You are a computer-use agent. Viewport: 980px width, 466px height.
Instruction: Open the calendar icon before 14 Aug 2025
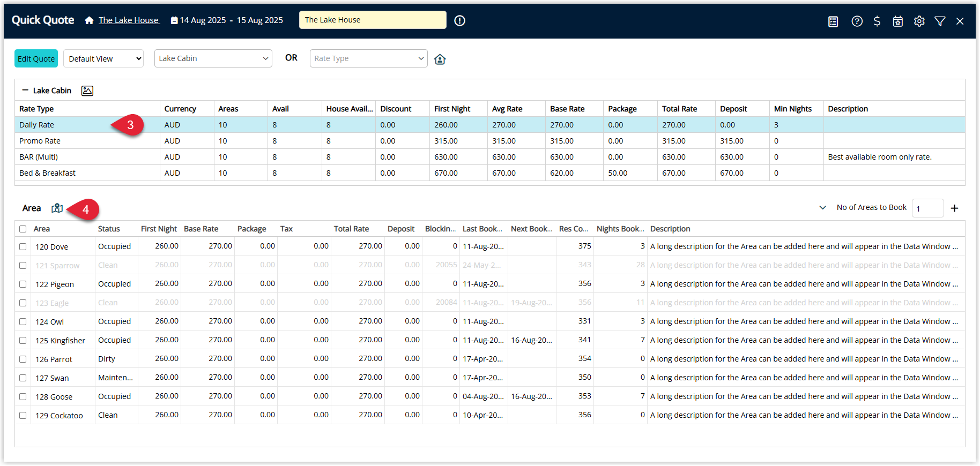(x=174, y=20)
